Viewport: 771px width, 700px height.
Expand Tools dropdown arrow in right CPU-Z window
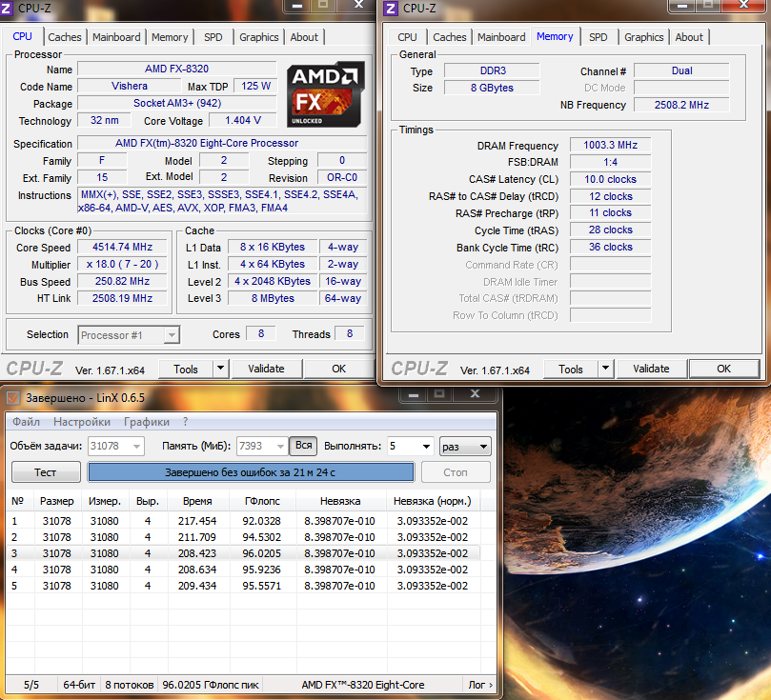coord(606,369)
